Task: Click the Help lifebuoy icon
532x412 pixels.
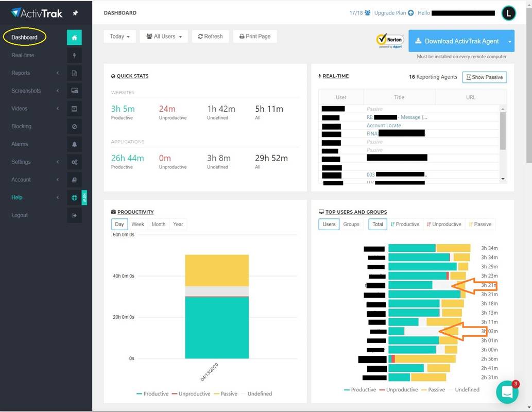Action: coord(74,198)
